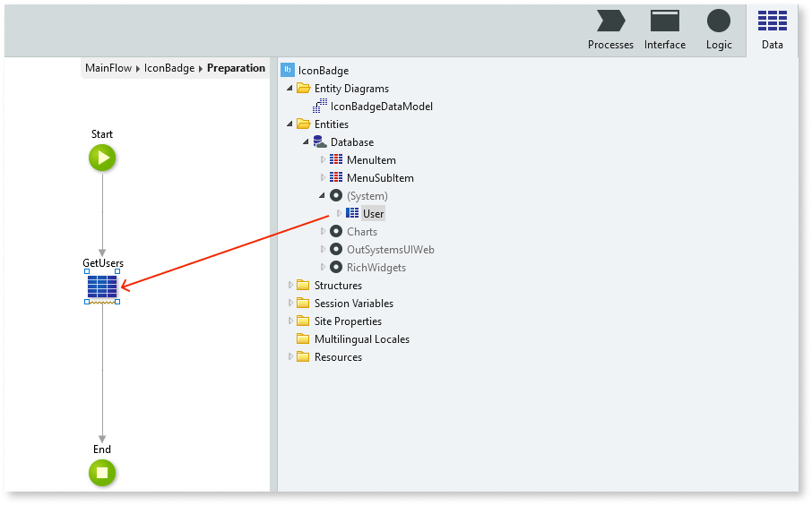The image size is (812, 505).
Task: Click the (System) module icon
Action: coord(336,195)
